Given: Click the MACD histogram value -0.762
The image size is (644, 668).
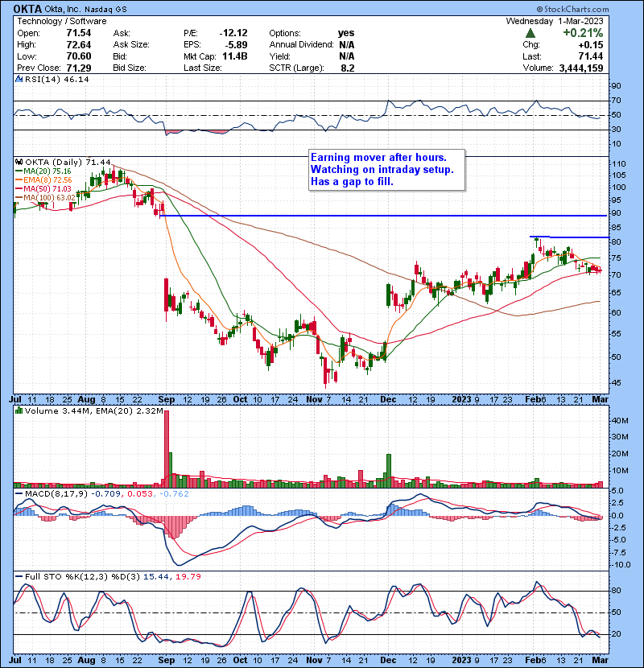Looking at the screenshot, I should pos(174,494).
